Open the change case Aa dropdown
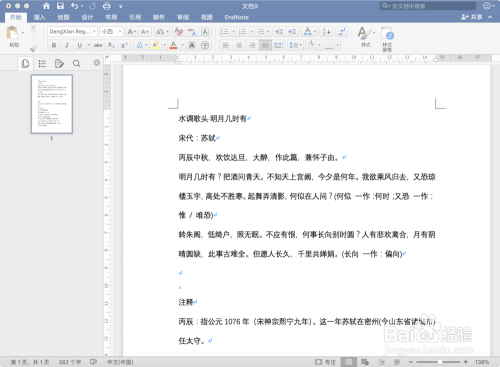This screenshot has width=500, height=367. click(x=162, y=32)
